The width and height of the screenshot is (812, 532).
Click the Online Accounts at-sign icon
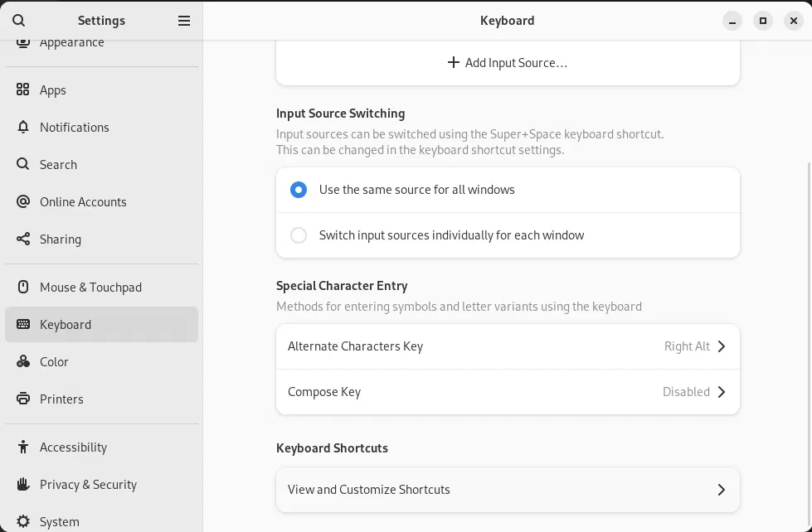[22, 201]
